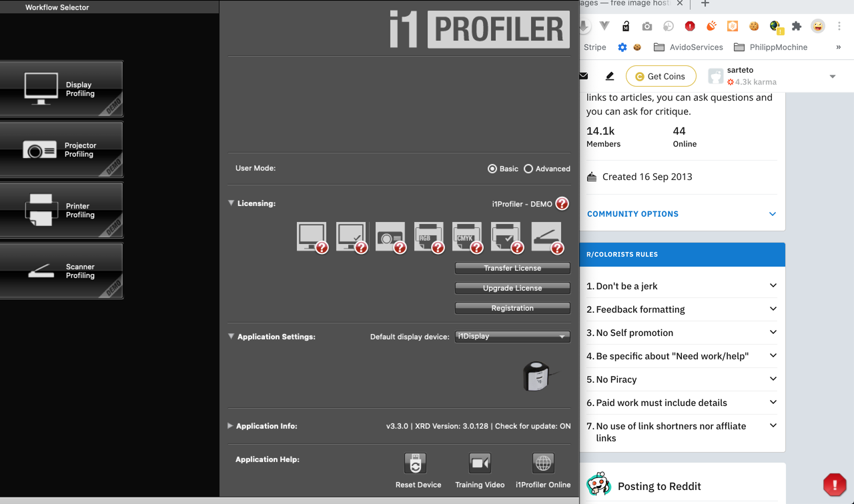Open the Reddit create post pencil icon
Screen dimensions: 854x504
610,76
